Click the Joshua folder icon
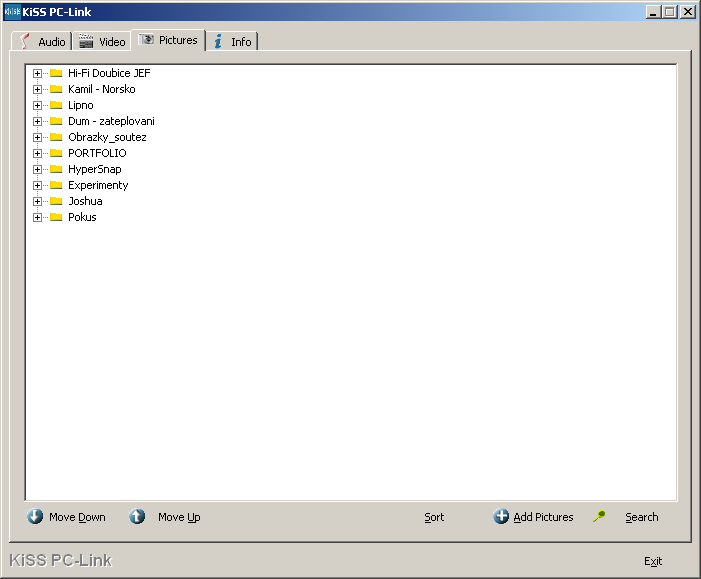 pos(56,201)
